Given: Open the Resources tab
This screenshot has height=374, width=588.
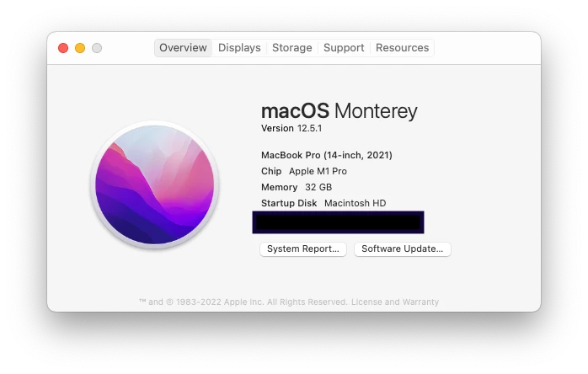Looking at the screenshot, I should 402,48.
